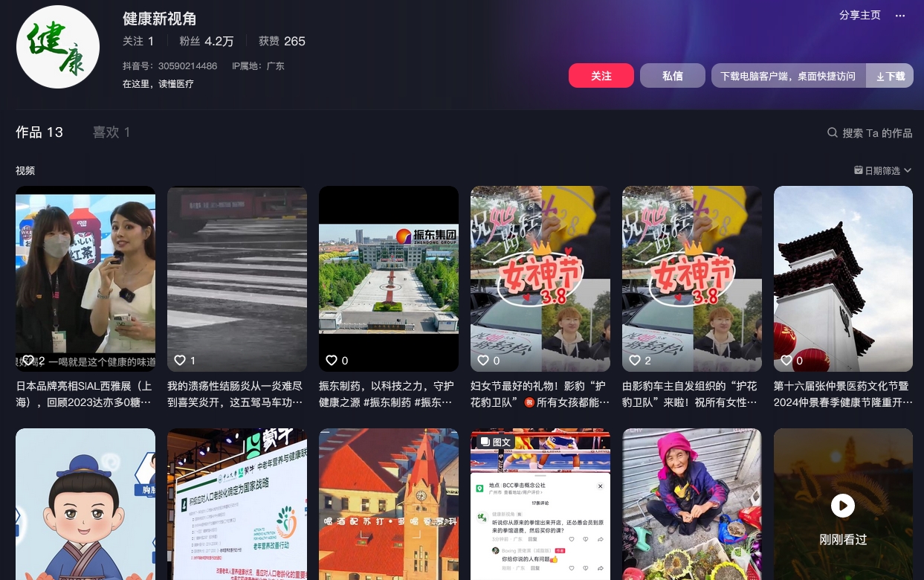Click the 健康新视角 profile avatar
The image size is (924, 580).
click(58, 47)
